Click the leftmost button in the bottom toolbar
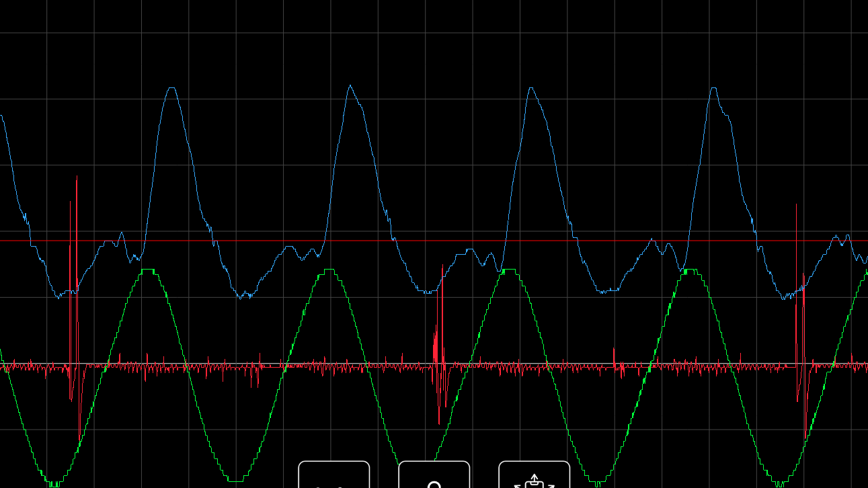868x488 pixels. point(333,476)
